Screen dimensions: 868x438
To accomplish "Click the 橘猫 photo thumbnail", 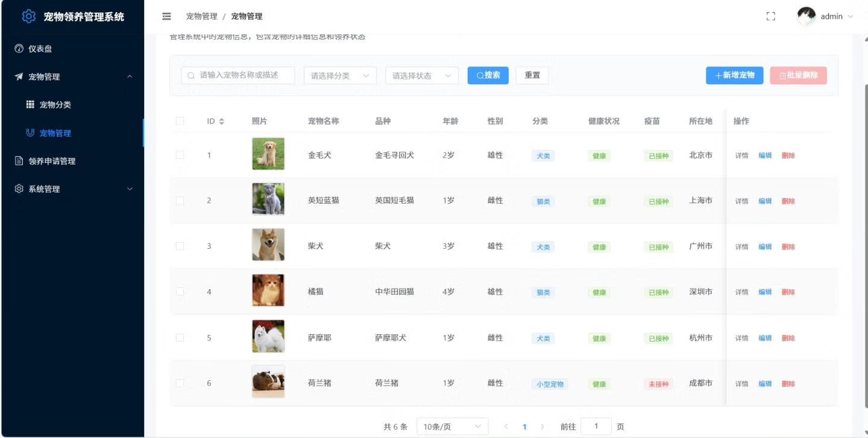I will pos(268,290).
